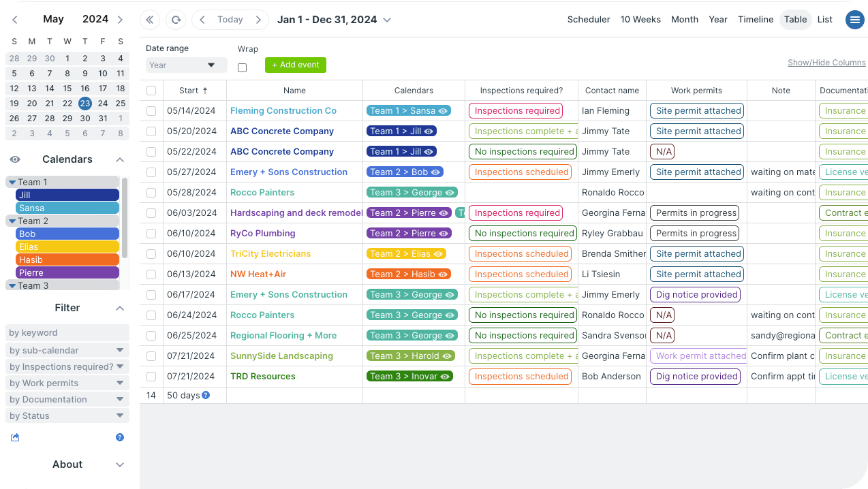The width and height of the screenshot is (868, 489).
Task: Click the help icon in the Filter panel
Action: (x=120, y=437)
